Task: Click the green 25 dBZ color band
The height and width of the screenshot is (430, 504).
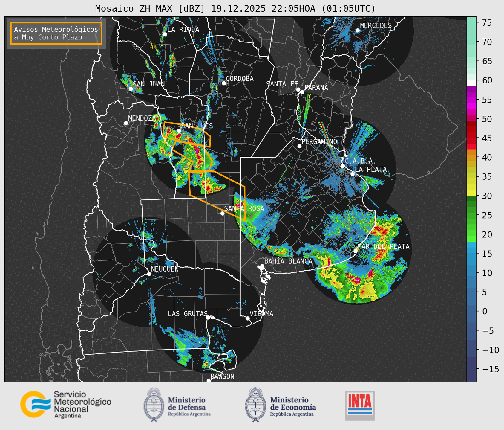Action: tap(471, 215)
